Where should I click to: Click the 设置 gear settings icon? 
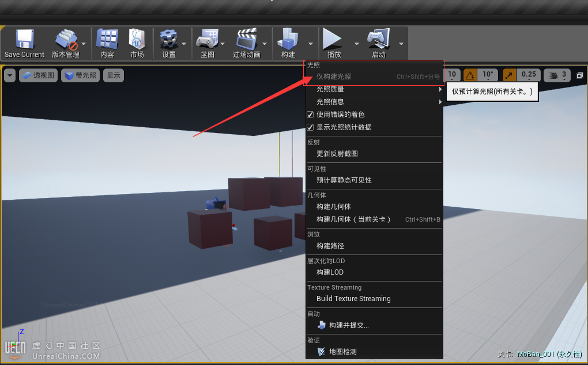(x=168, y=40)
